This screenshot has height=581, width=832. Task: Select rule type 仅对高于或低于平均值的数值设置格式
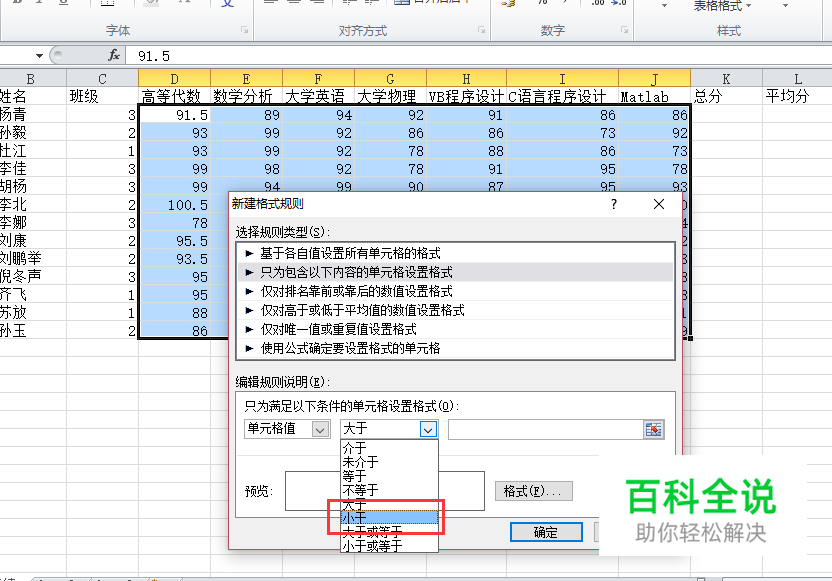pyautogui.click(x=455, y=310)
